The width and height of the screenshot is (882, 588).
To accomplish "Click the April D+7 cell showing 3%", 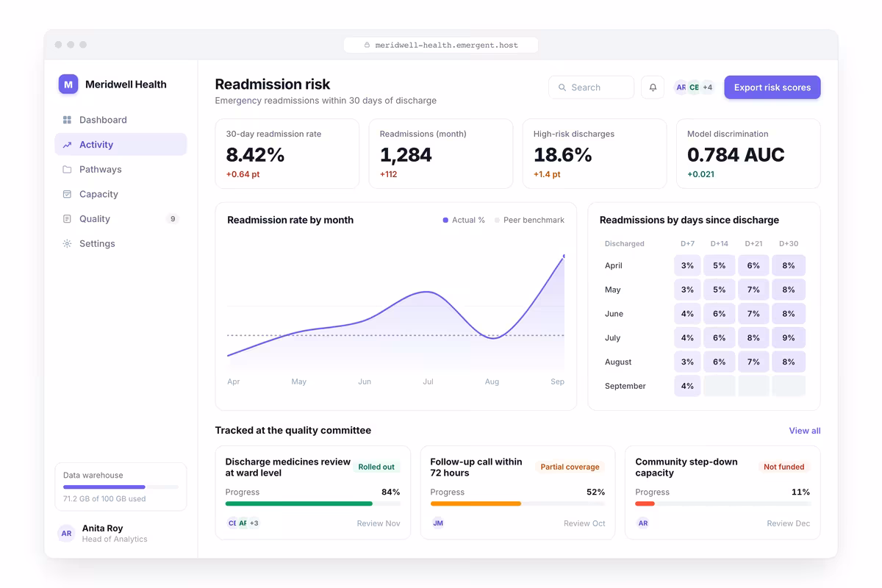I will [x=687, y=265].
